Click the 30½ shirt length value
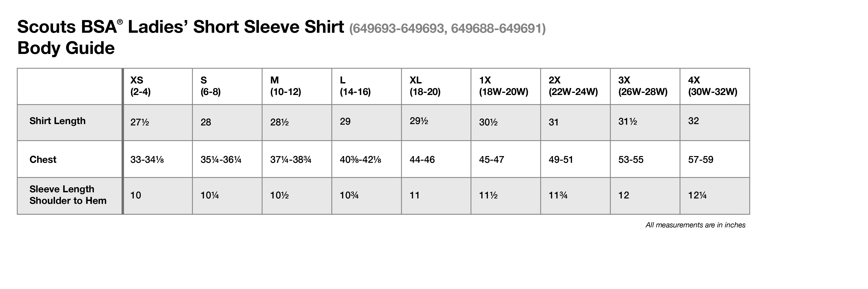 click(x=488, y=122)
